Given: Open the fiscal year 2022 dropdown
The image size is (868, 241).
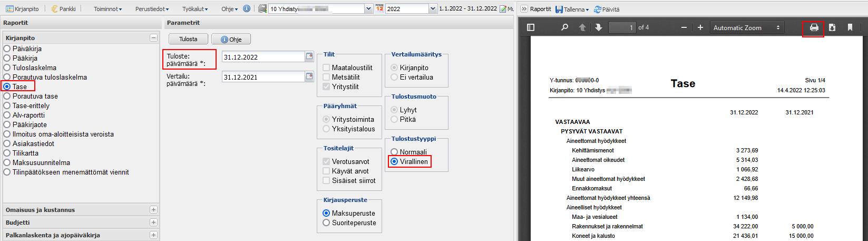Looking at the screenshot, I should point(433,9).
